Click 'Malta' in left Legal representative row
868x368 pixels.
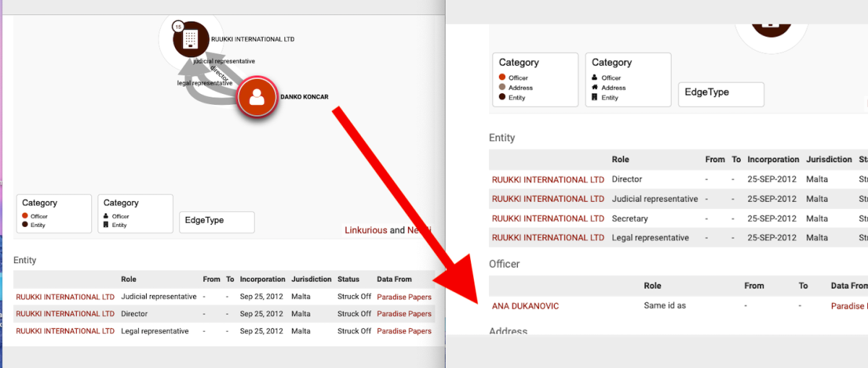click(302, 331)
